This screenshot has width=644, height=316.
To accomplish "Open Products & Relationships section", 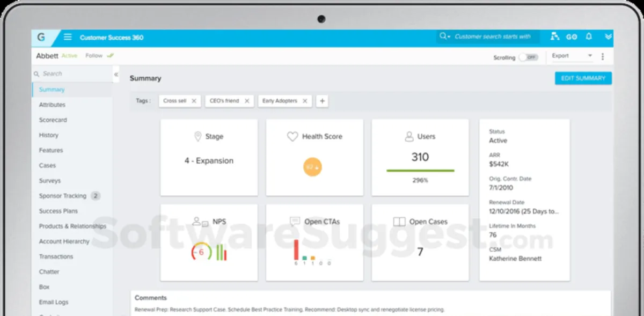I will click(72, 226).
